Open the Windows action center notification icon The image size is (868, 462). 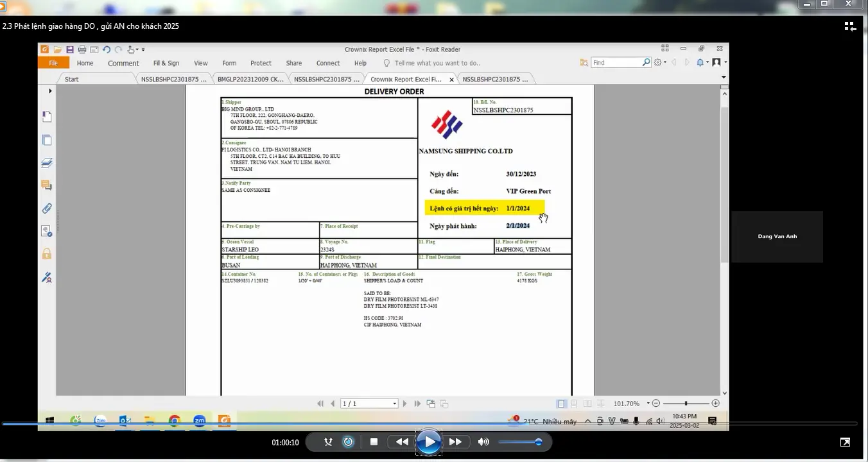(x=712, y=421)
